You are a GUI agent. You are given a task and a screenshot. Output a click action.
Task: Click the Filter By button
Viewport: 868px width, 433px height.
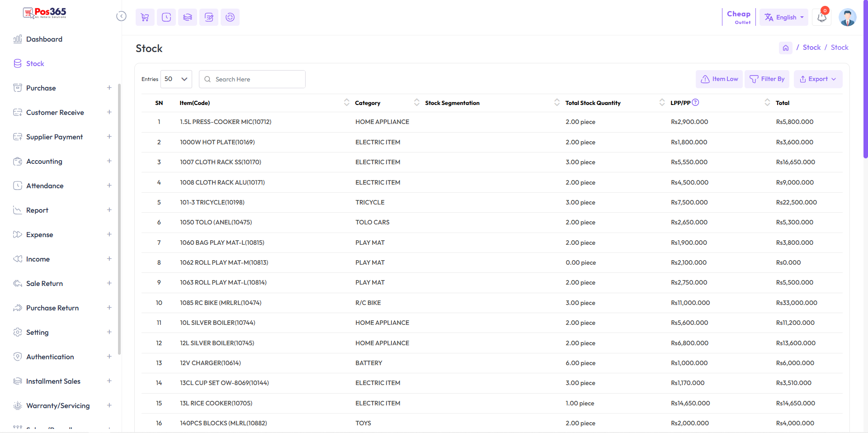[767, 79]
